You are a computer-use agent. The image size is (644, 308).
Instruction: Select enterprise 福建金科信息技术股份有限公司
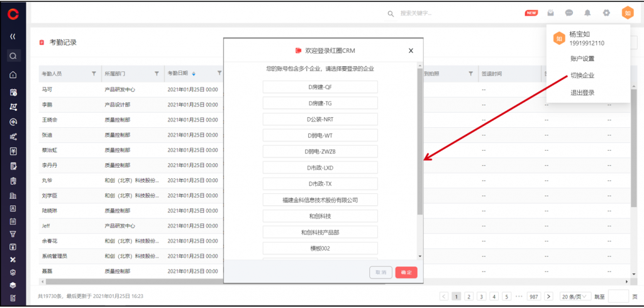click(x=320, y=200)
